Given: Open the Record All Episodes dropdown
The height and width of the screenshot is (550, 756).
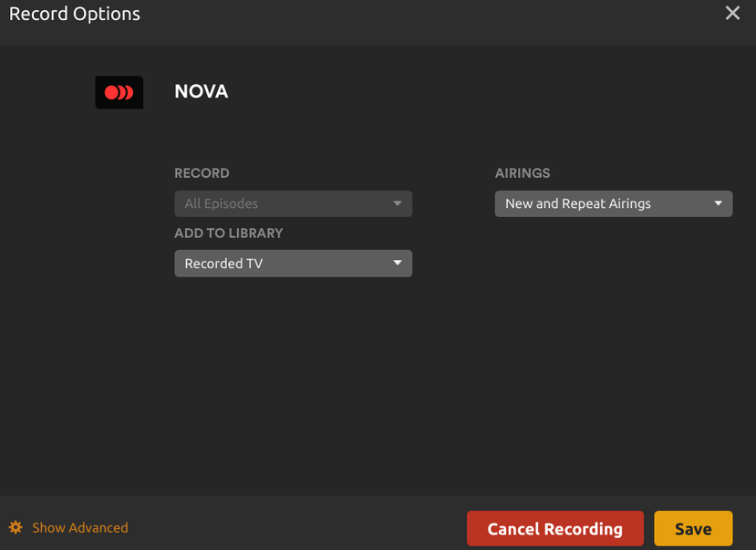Looking at the screenshot, I should tap(293, 203).
